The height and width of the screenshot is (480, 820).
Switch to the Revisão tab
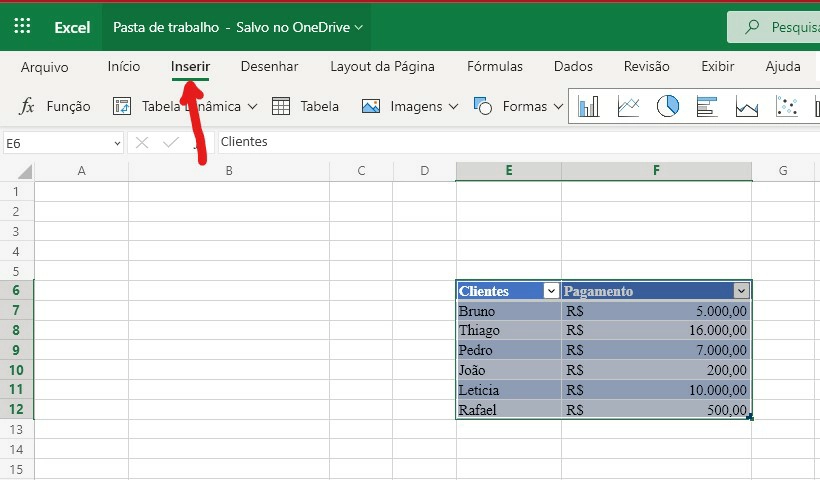click(x=646, y=66)
